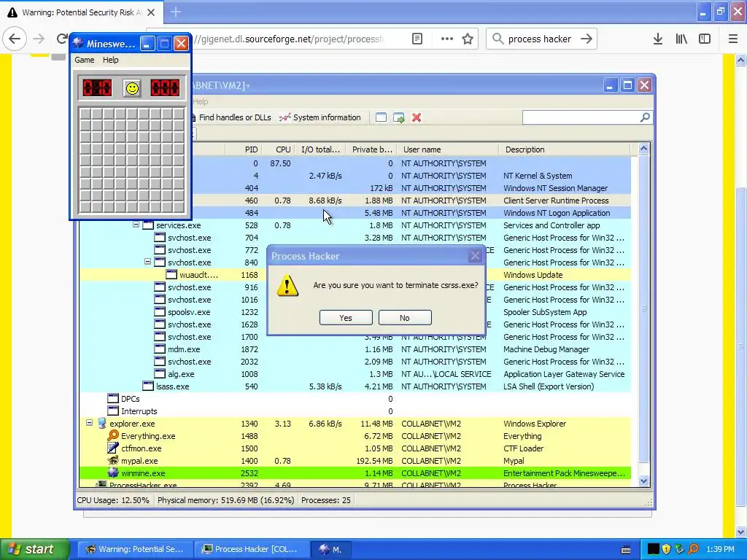Click the search magnifier icon in Process Hacker

pos(645,117)
